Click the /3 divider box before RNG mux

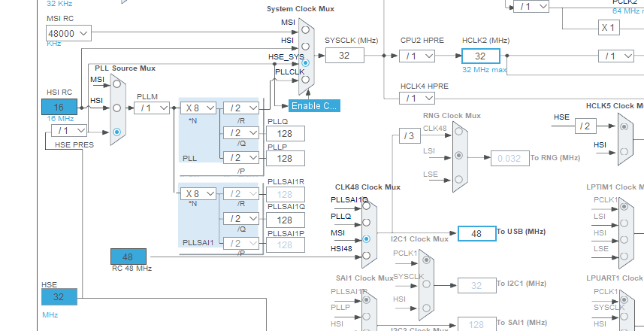point(410,135)
